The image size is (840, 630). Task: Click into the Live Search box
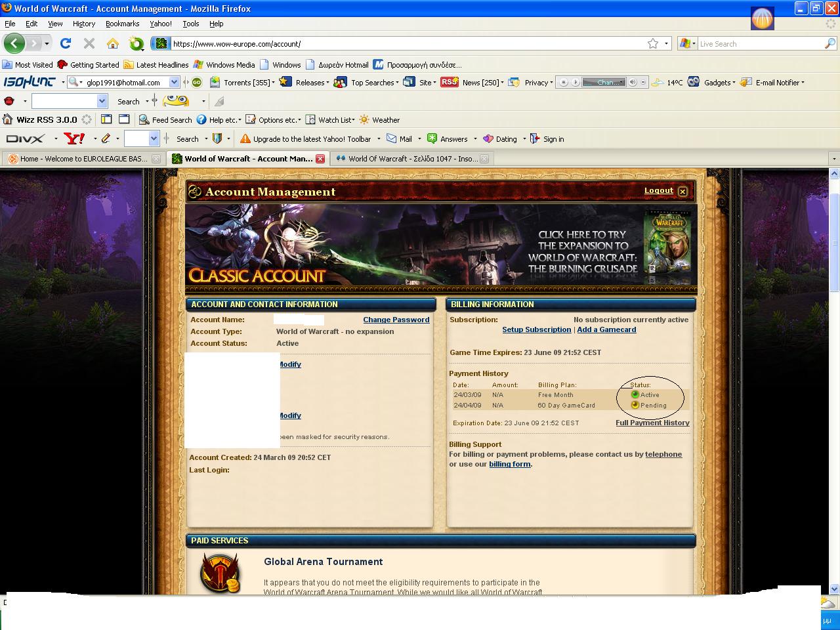click(760, 43)
